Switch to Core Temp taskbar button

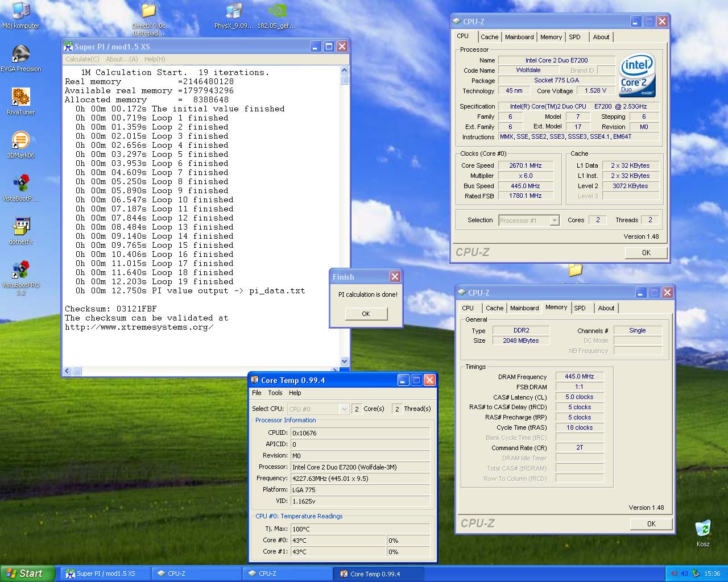pyautogui.click(x=379, y=573)
